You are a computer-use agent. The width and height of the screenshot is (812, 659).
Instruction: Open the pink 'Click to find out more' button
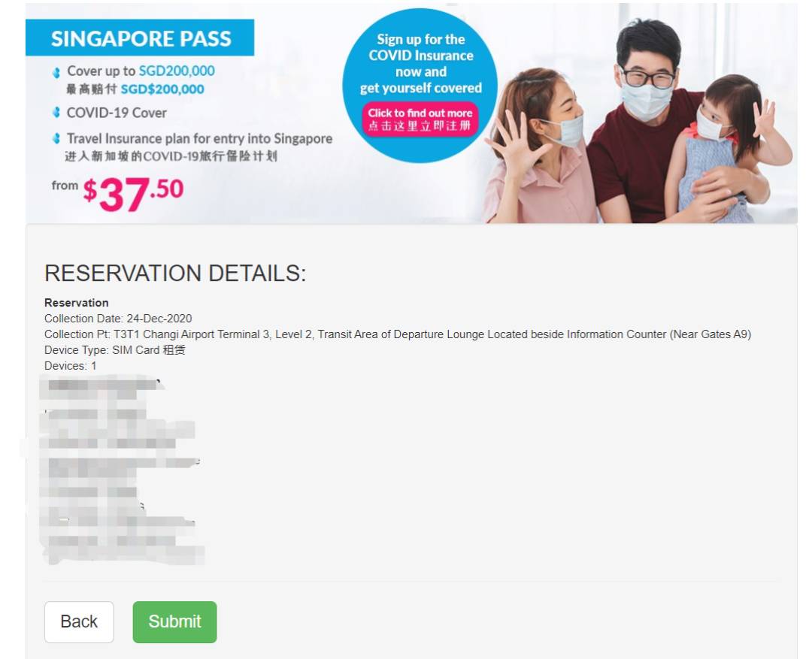click(420, 119)
